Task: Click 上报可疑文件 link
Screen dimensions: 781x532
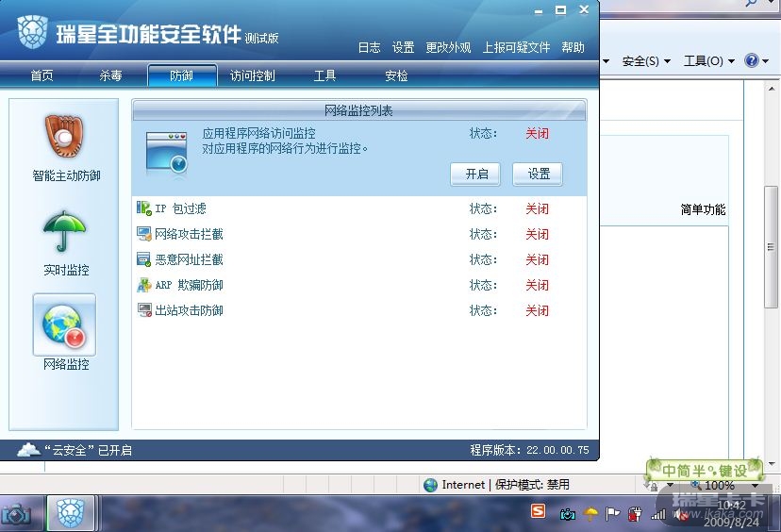Action: [x=516, y=48]
